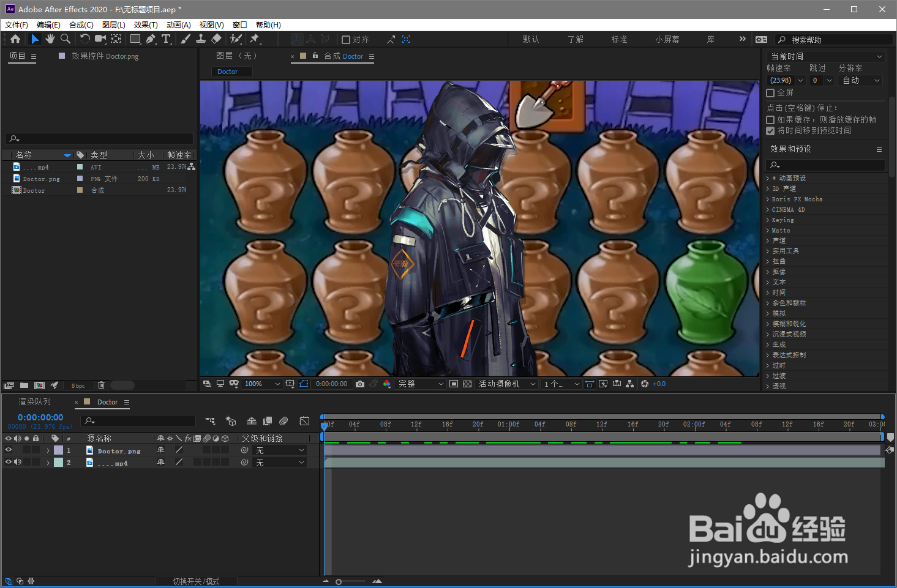Open the 完整 resolution dropdown
Screen dimensions: 897x588
(x=421, y=384)
